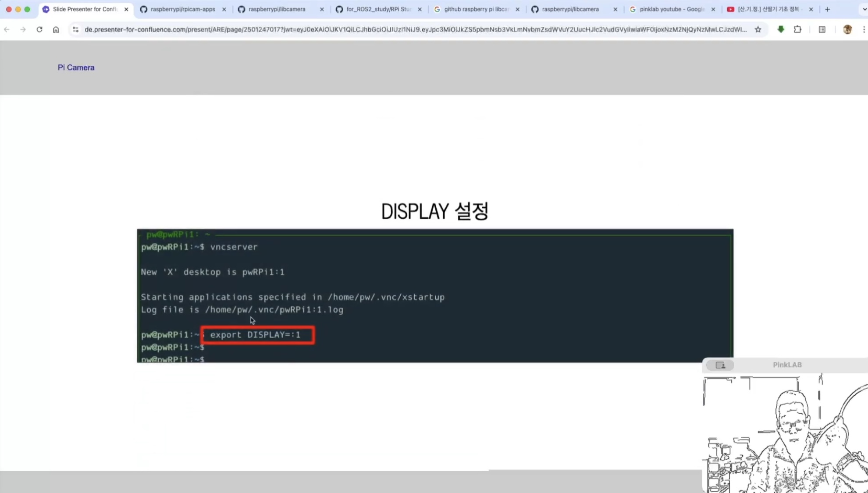Switch to raspberrypi/rpicam-apps tab
The height and width of the screenshot is (493, 868).
[x=182, y=9]
